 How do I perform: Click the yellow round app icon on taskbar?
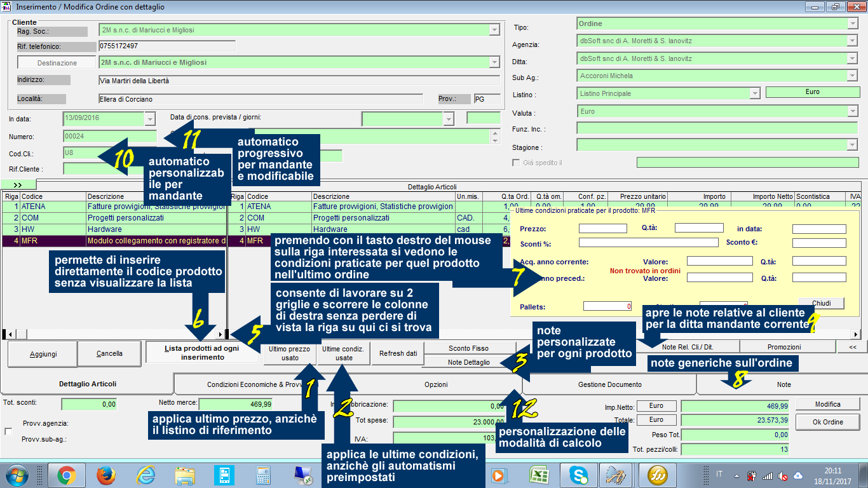coord(657,475)
